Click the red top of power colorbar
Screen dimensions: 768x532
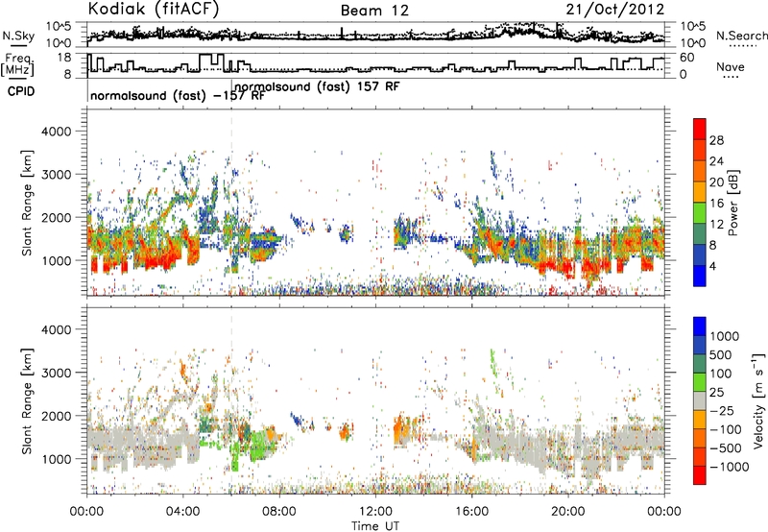pyautogui.click(x=700, y=129)
